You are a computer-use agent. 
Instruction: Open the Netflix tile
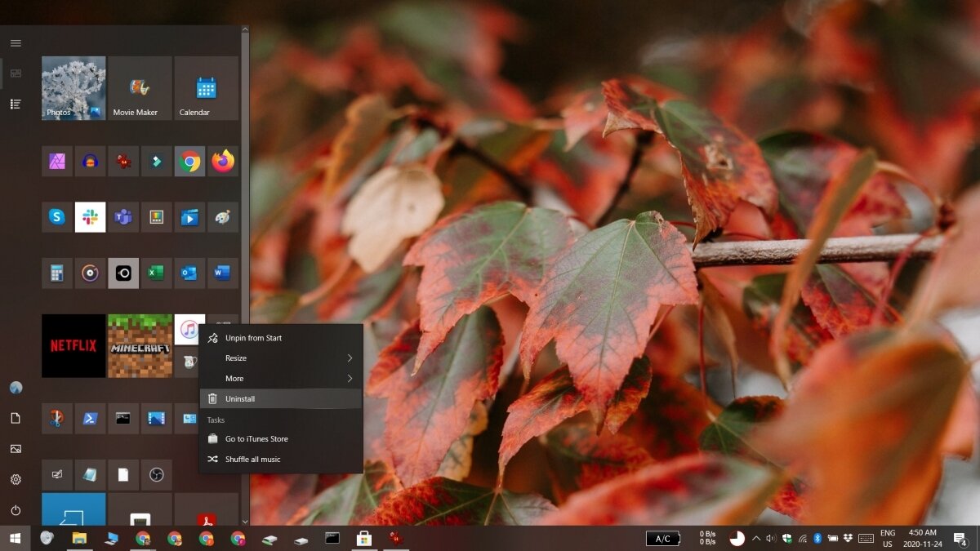point(73,345)
